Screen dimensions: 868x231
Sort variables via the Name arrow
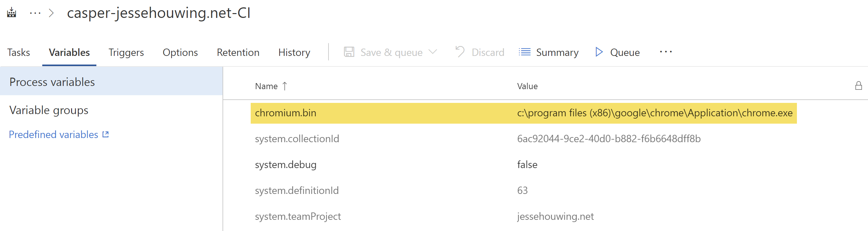(285, 86)
